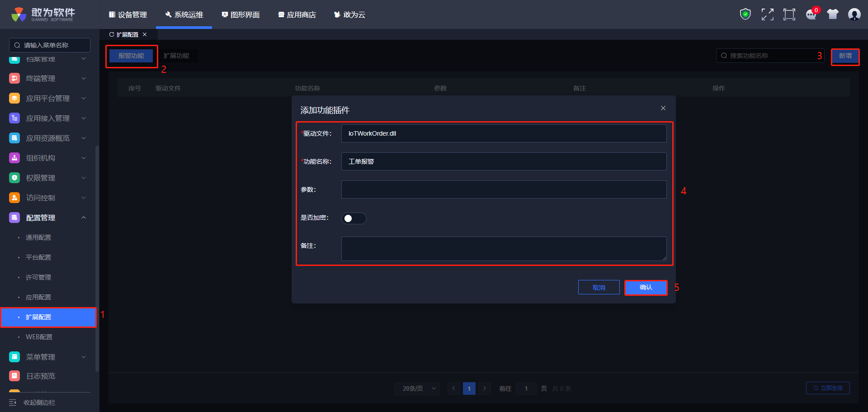868x412 pixels.
Task: Switch to the 扩展功能 tab
Action: click(176, 56)
